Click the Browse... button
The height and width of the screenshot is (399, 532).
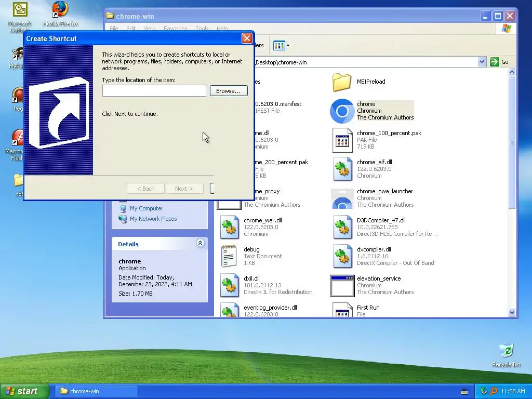point(229,91)
